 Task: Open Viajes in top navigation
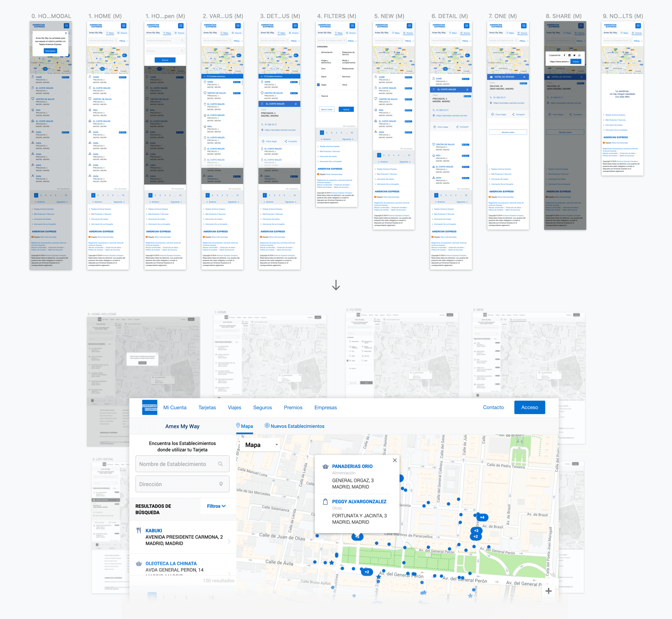click(235, 407)
